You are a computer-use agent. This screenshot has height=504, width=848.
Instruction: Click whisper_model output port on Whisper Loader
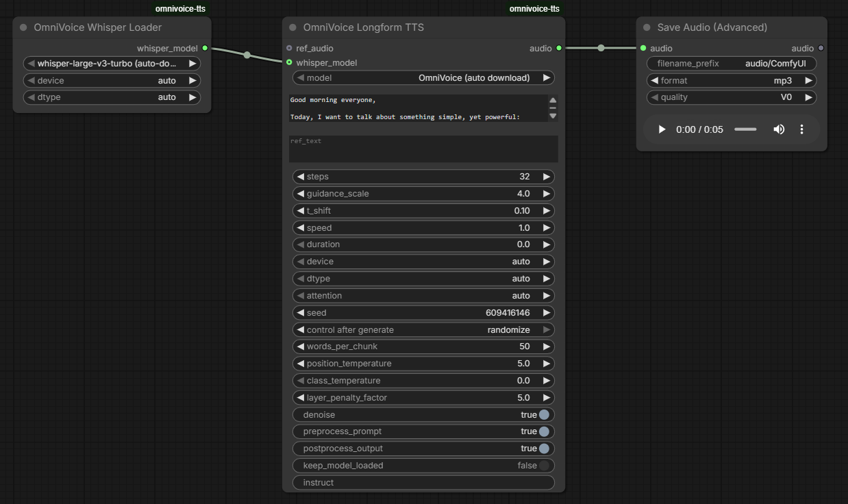click(205, 48)
